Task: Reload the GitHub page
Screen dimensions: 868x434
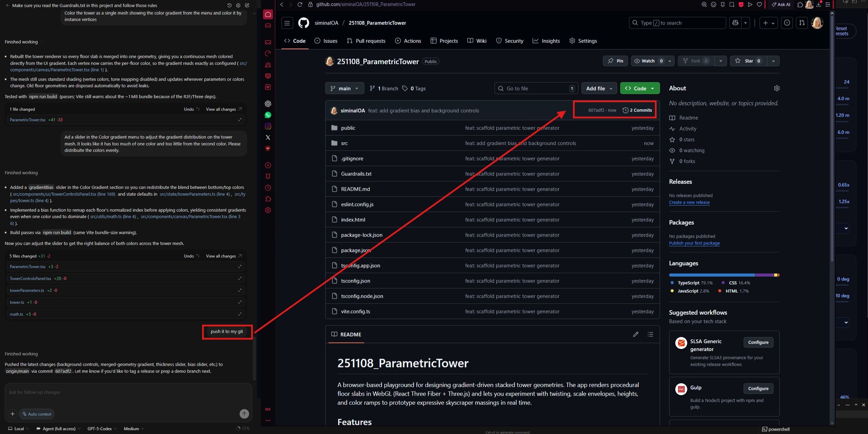Action: click(x=300, y=4)
